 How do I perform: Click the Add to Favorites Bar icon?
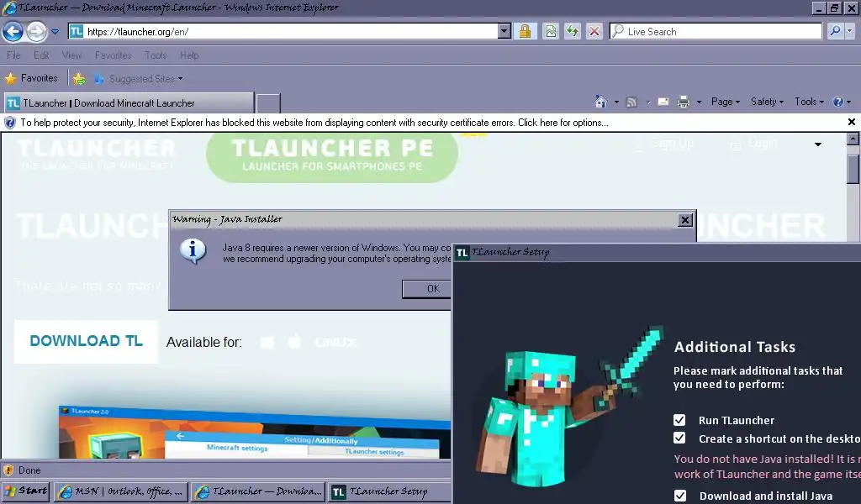(x=80, y=79)
